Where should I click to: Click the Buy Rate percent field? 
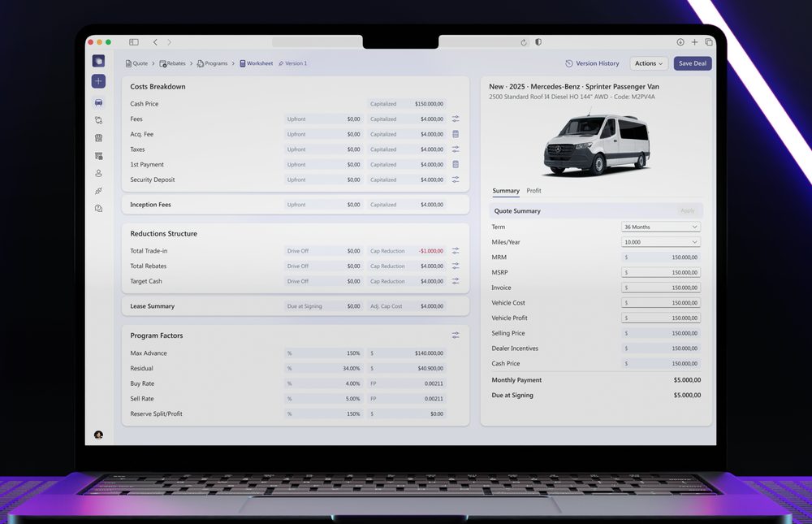pos(324,383)
